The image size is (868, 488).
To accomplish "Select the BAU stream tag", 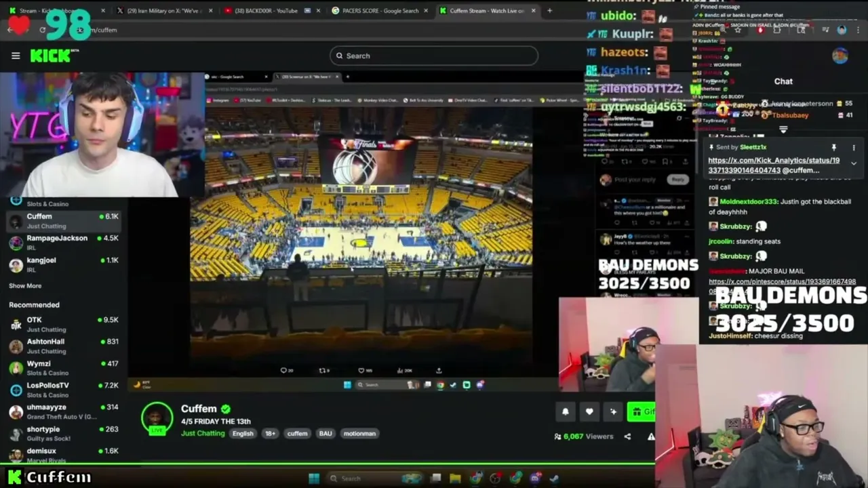I will pos(325,433).
